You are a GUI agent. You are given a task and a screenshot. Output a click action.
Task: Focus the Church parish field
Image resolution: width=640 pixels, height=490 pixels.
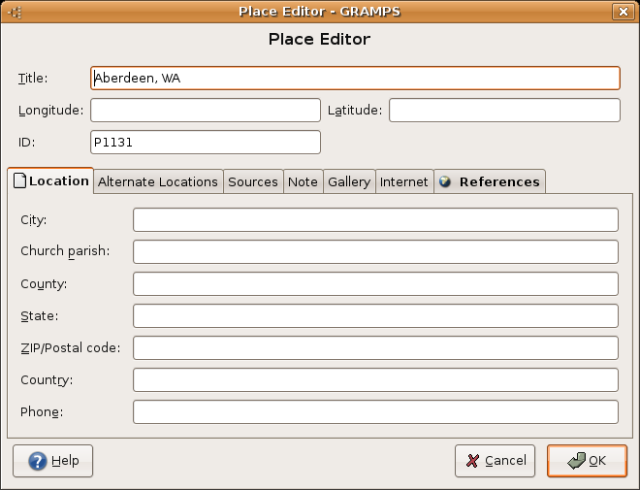(x=375, y=252)
